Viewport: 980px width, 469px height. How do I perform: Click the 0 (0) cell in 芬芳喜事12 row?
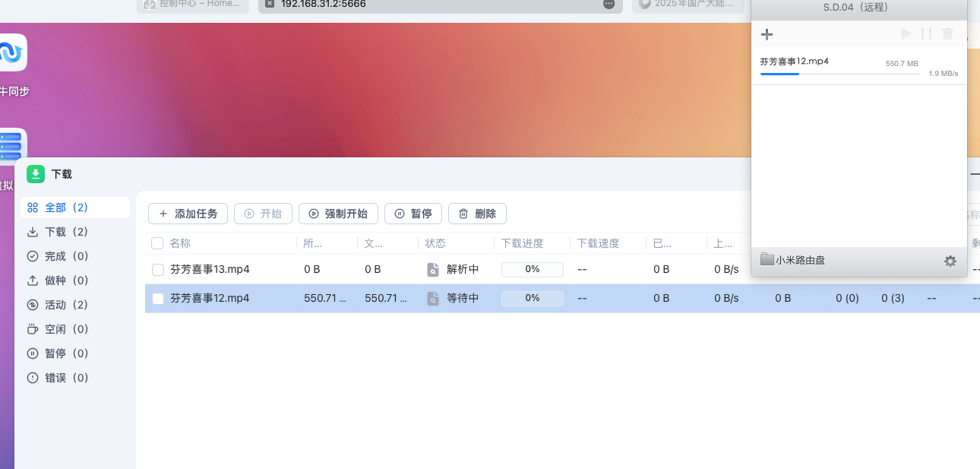pyautogui.click(x=847, y=298)
